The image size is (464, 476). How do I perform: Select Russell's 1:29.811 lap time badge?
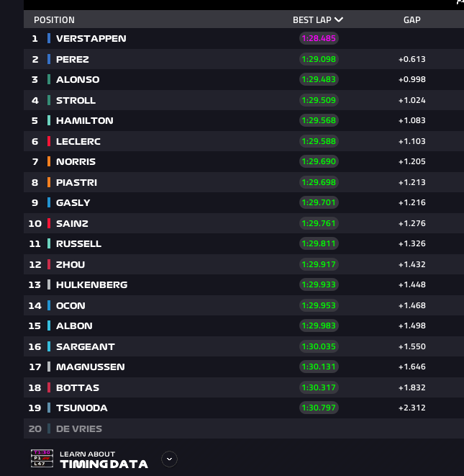[x=319, y=243]
